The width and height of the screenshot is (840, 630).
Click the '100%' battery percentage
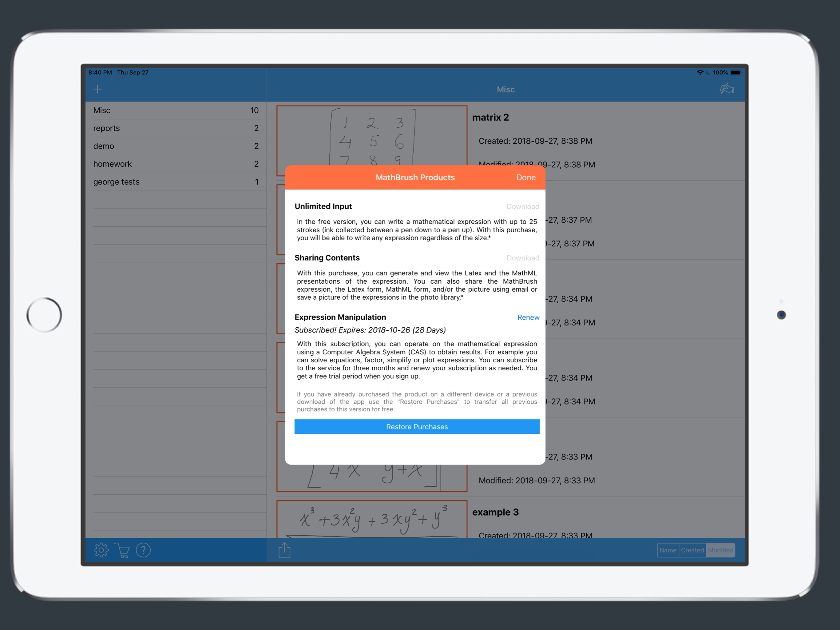tap(720, 73)
